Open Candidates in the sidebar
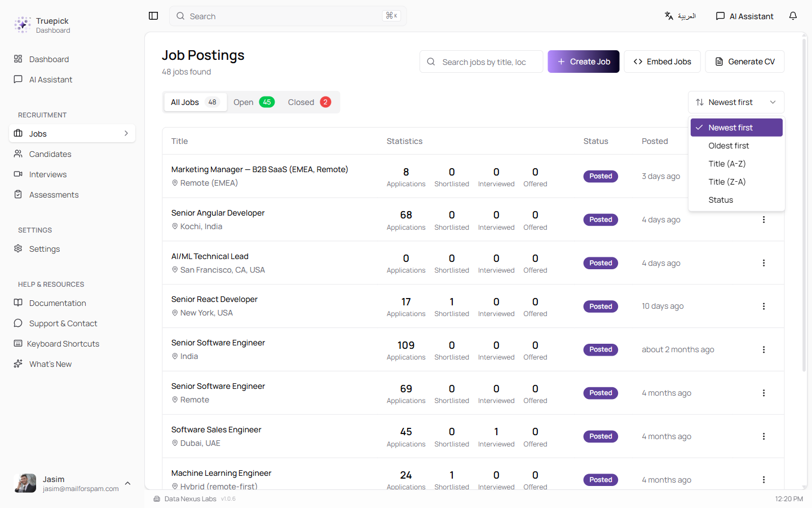This screenshot has width=812, height=508. click(x=50, y=154)
